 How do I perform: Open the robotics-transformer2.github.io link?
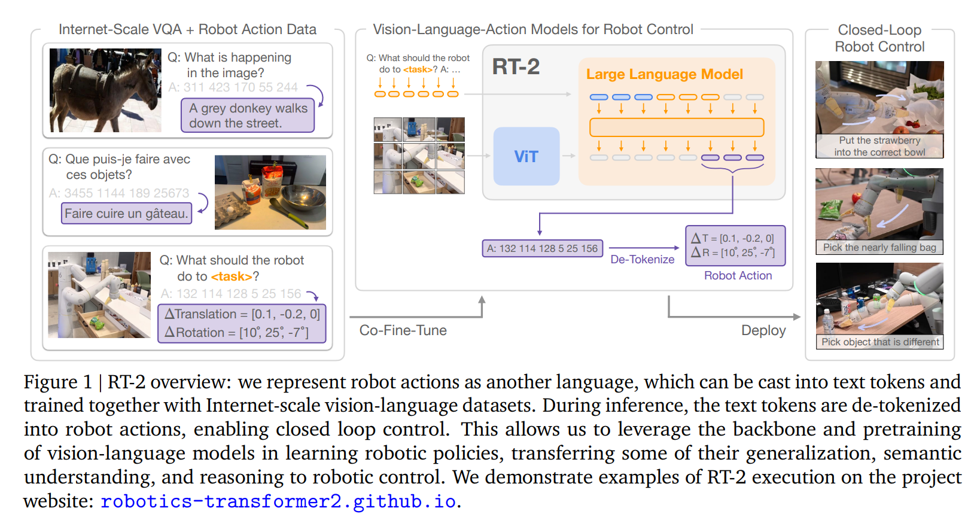tap(278, 501)
